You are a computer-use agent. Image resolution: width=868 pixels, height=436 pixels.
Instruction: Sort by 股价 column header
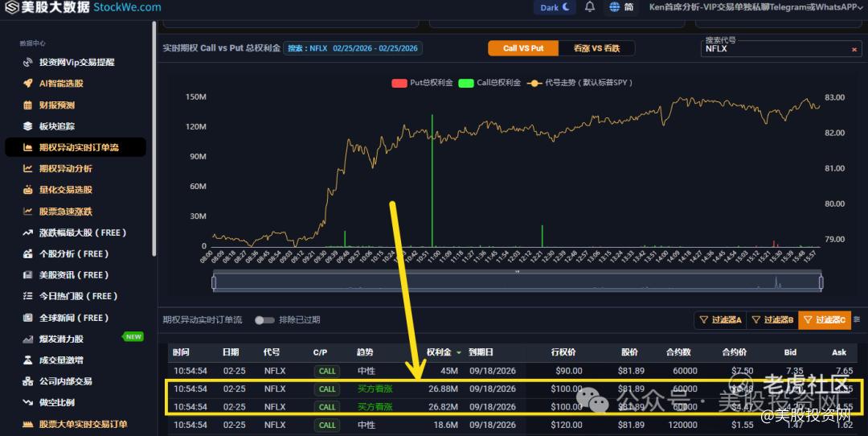[629, 352]
